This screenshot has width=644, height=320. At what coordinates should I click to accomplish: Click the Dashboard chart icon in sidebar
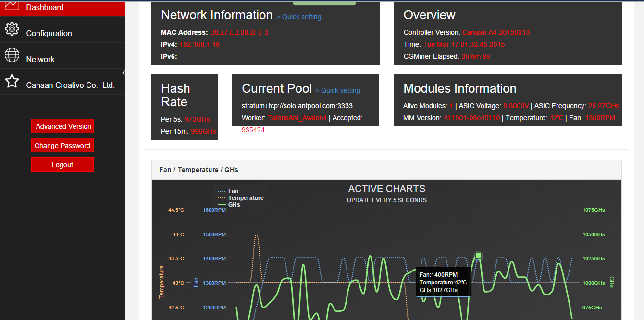12,5
